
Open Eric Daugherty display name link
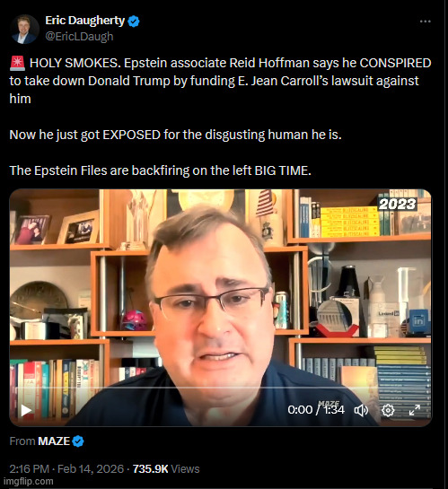click(x=85, y=21)
